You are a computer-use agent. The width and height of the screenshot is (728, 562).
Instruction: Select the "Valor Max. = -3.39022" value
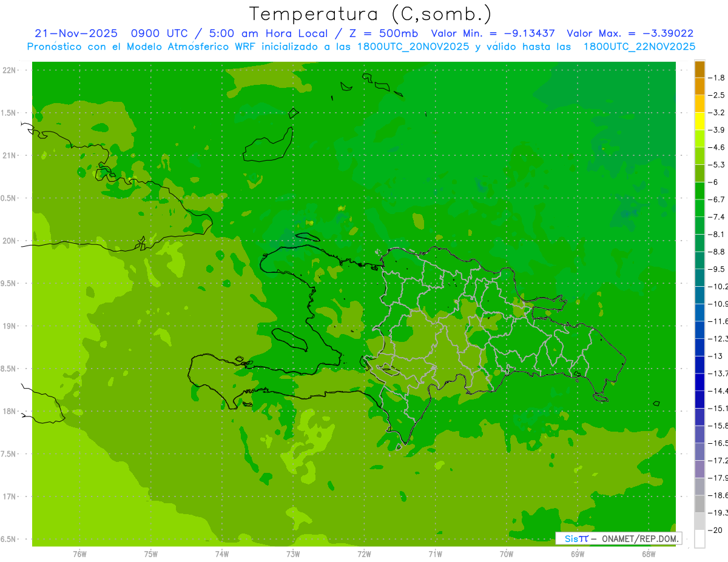point(631,33)
